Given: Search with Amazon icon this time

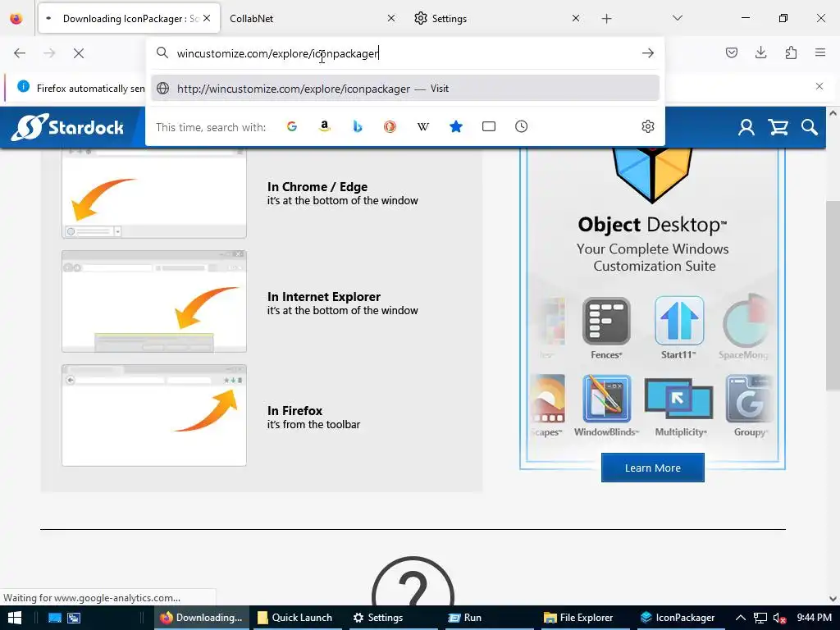Looking at the screenshot, I should (x=324, y=126).
